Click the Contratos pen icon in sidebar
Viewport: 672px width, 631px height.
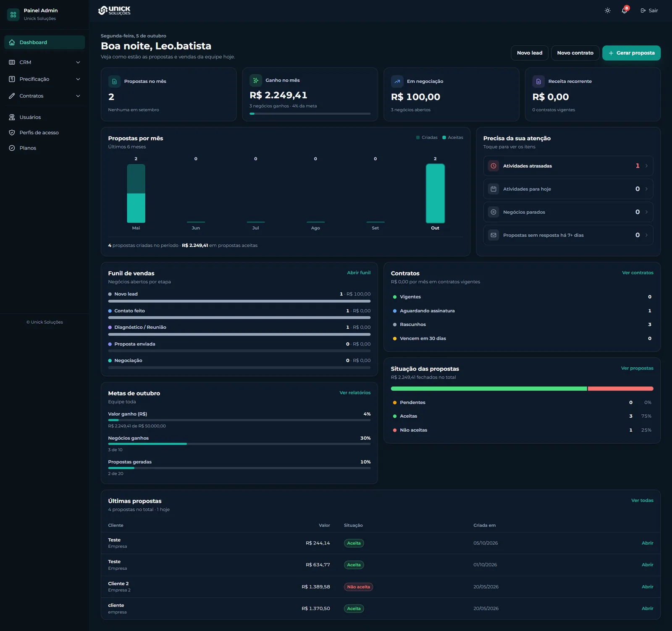12,96
